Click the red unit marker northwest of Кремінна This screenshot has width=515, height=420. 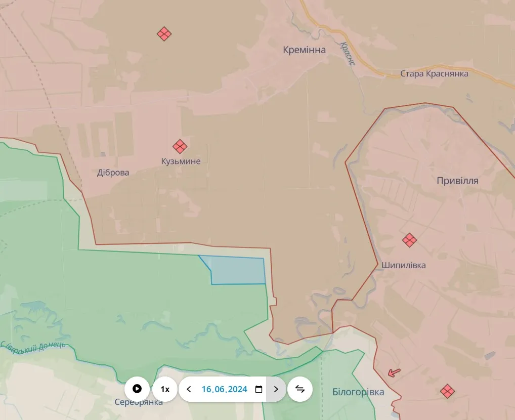(164, 34)
